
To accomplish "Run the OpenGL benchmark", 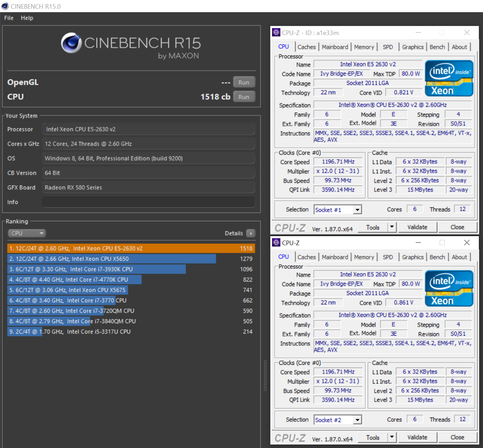I will (244, 82).
